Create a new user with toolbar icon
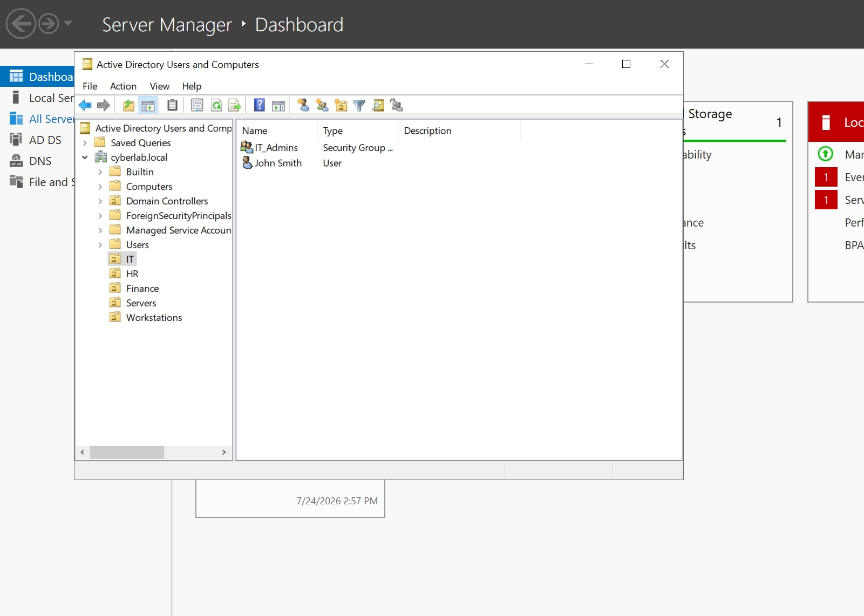The width and height of the screenshot is (864, 616). [303, 105]
